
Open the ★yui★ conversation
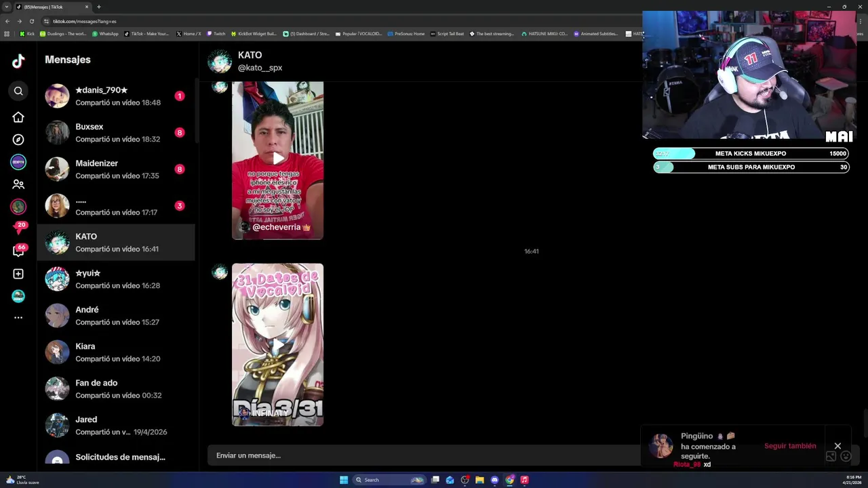click(x=116, y=279)
